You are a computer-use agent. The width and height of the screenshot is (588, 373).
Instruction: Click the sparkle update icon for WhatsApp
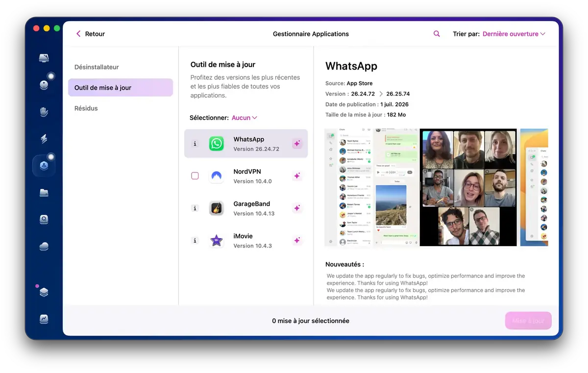pyautogui.click(x=297, y=144)
